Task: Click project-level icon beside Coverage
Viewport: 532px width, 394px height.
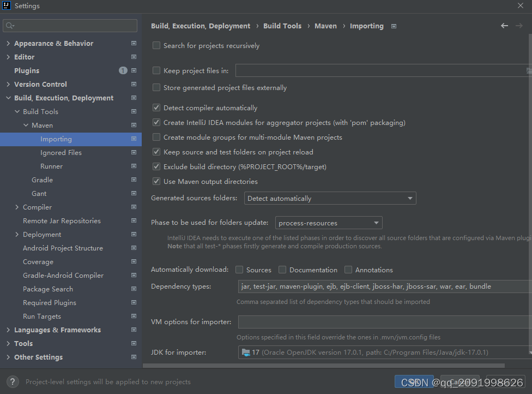Action: point(134,261)
